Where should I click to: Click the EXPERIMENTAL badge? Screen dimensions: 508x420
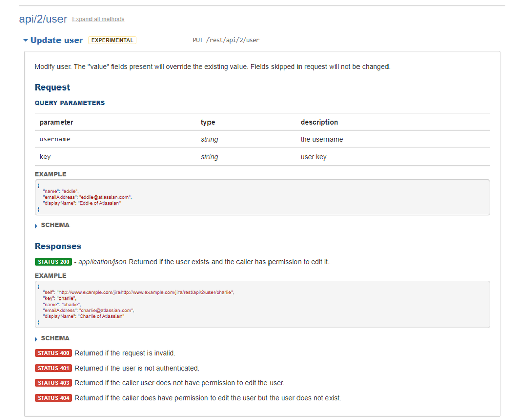pos(112,40)
